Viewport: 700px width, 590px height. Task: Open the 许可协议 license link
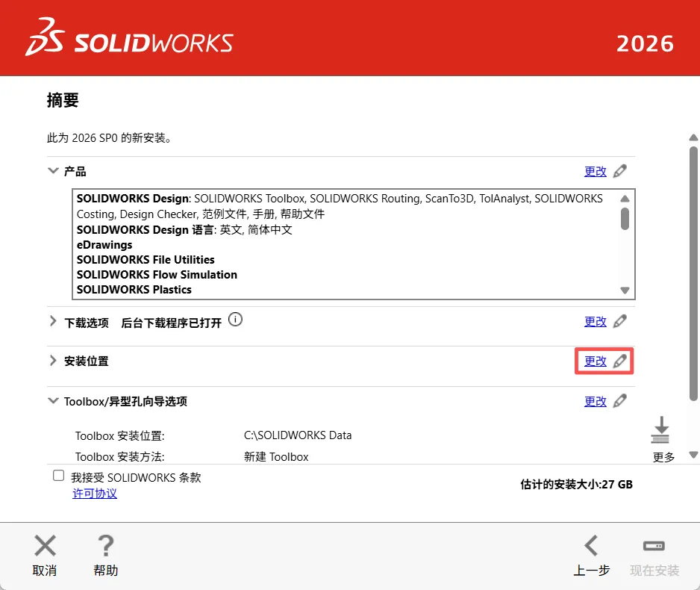click(x=95, y=494)
